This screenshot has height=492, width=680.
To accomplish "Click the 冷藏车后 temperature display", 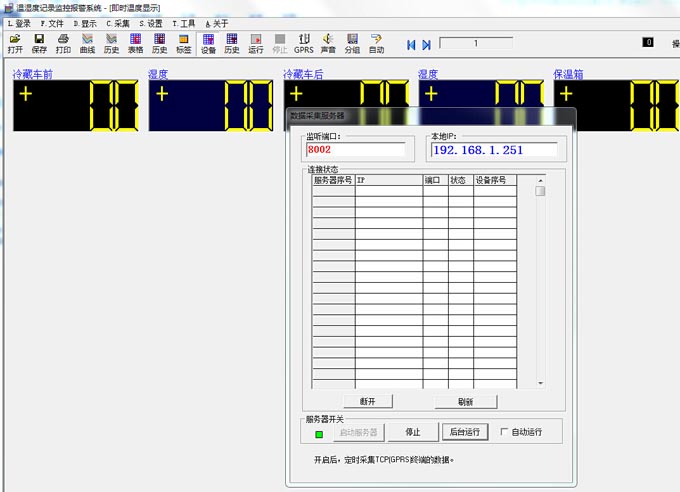I will click(x=347, y=94).
